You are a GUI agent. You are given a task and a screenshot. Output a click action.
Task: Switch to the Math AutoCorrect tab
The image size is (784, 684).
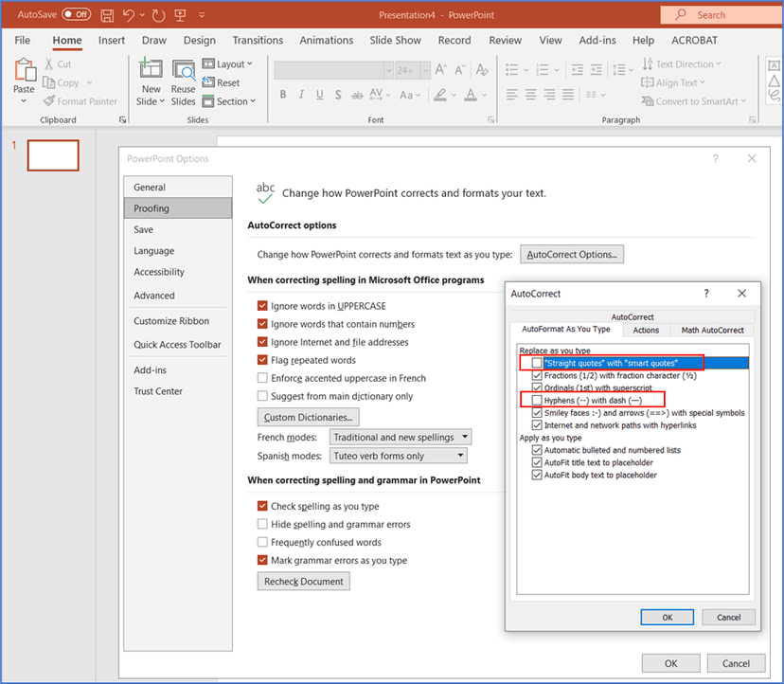coord(712,330)
